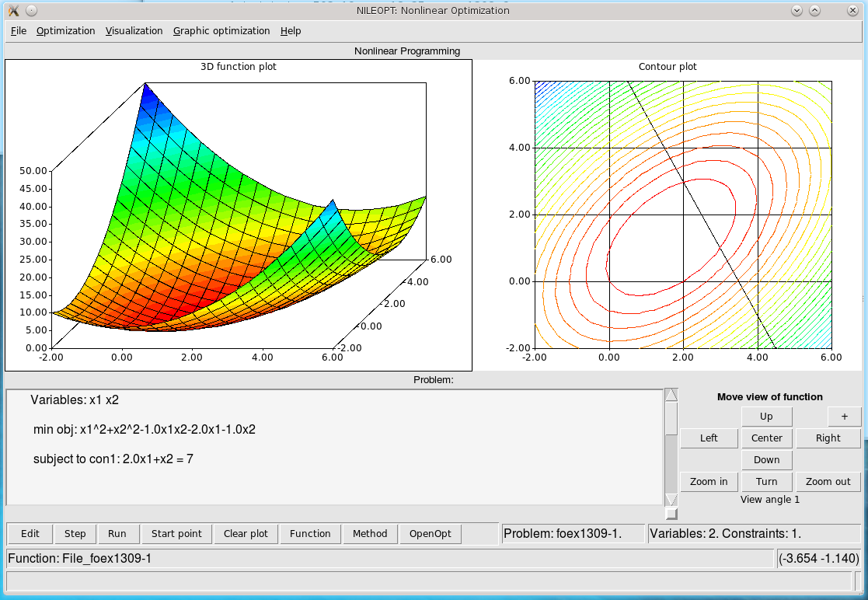Viewport: 868px width, 600px height.
Task: Click the Problem panel scrollbar thumb
Action: [671, 418]
